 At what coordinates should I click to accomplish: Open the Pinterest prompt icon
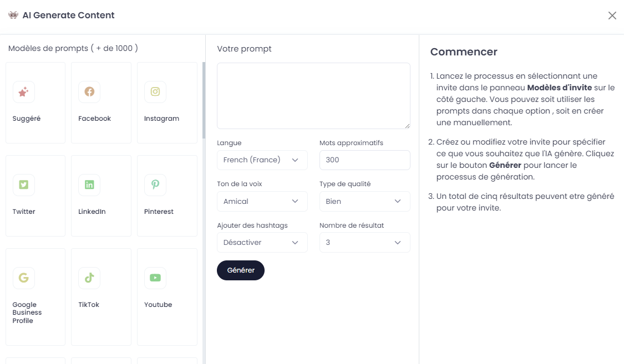click(155, 185)
